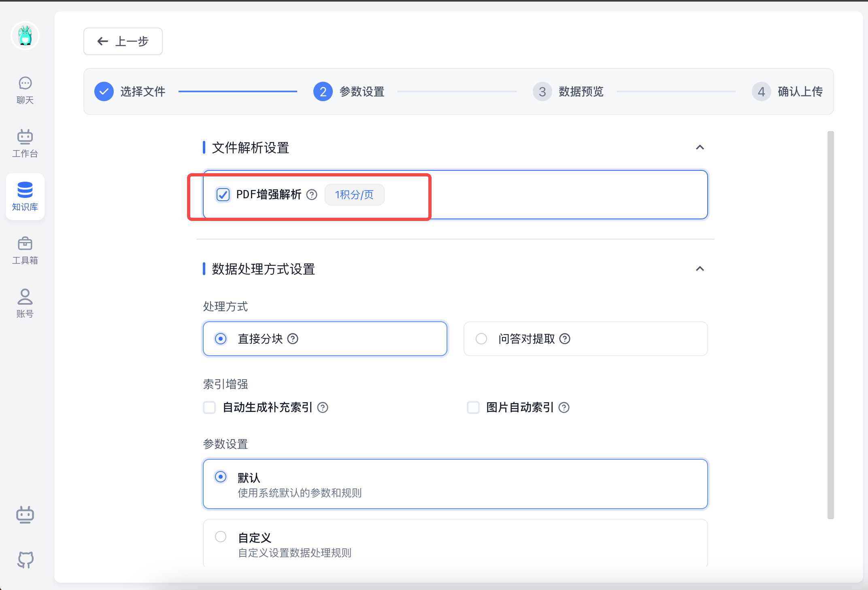Click the robot icon at bottom sidebar

pos(25,515)
